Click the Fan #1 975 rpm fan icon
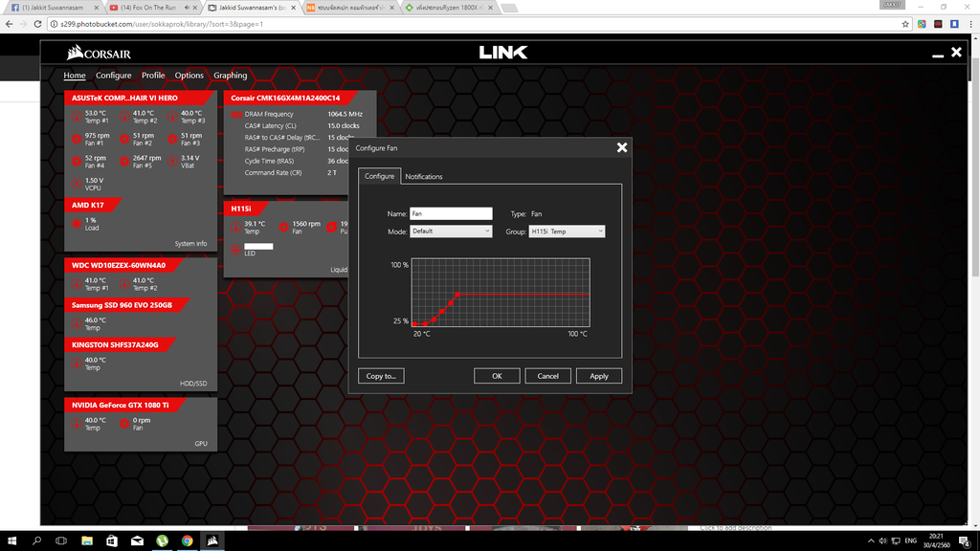 point(77,139)
